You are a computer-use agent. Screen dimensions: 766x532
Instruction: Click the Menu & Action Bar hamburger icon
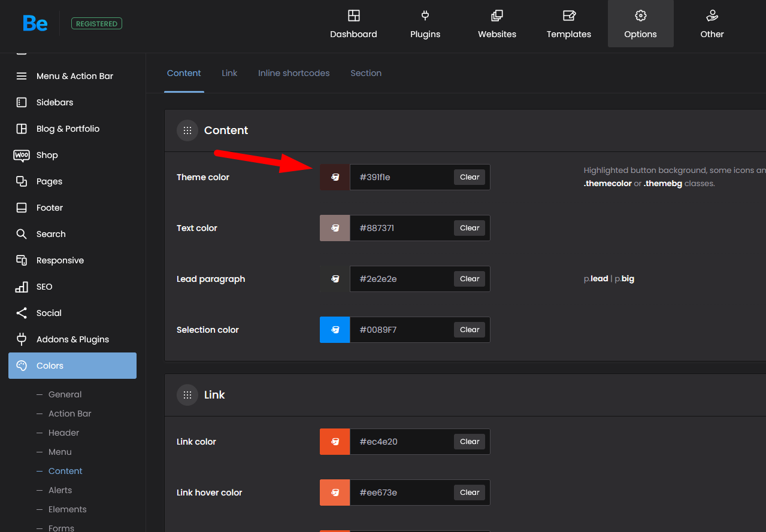(22, 76)
